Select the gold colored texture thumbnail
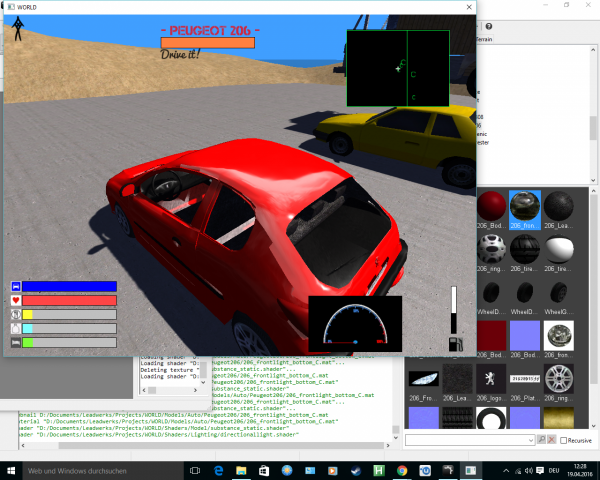The image size is (600, 480). (558, 418)
